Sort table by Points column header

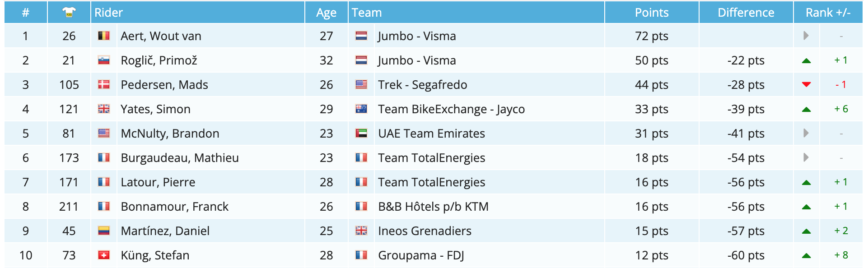pyautogui.click(x=651, y=13)
